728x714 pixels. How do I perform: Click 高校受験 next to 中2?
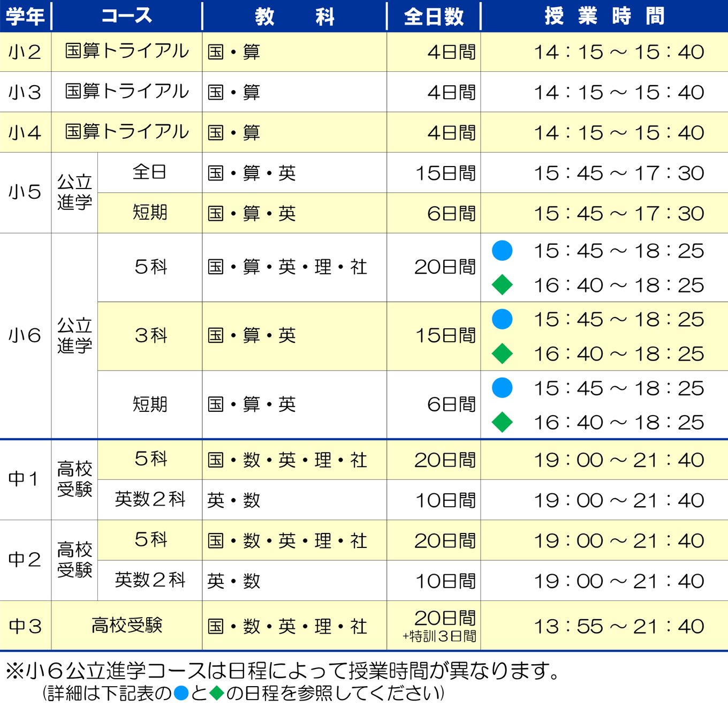tap(74, 560)
